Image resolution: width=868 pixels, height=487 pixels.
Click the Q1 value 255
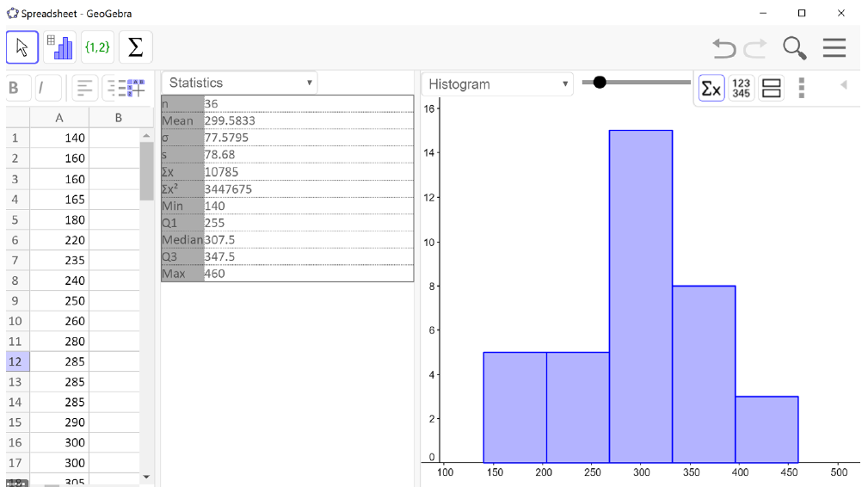click(215, 223)
